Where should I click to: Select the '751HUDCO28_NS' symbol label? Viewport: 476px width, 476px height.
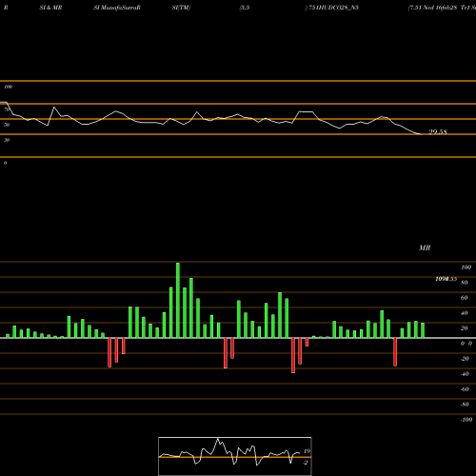[x=334, y=8]
